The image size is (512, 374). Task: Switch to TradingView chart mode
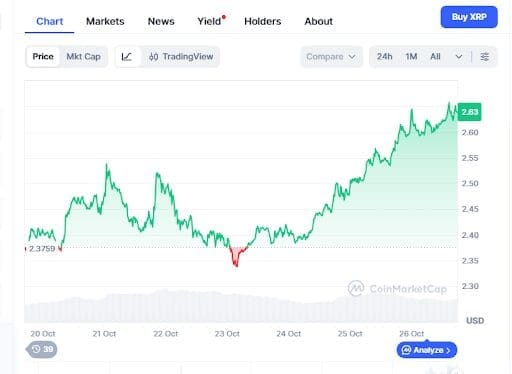[181, 57]
